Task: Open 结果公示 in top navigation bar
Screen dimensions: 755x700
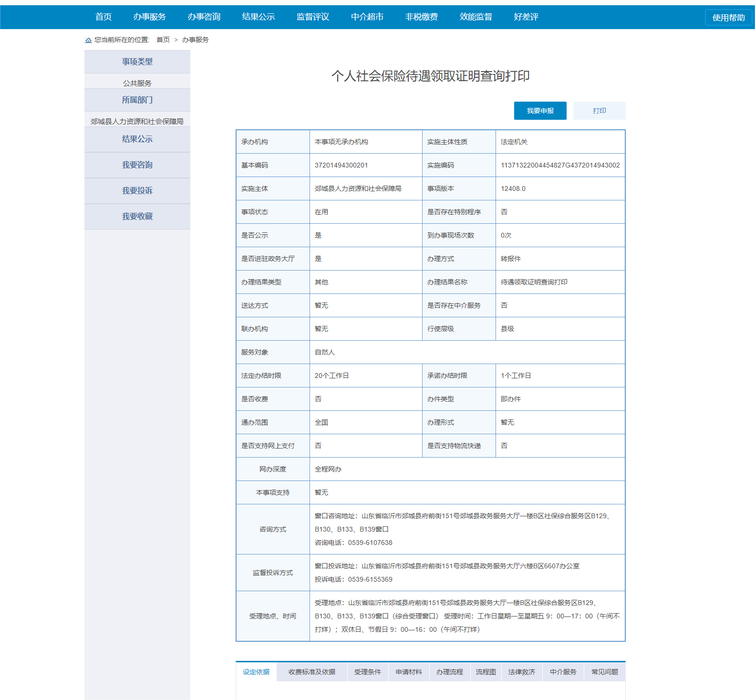Action: pos(259,17)
